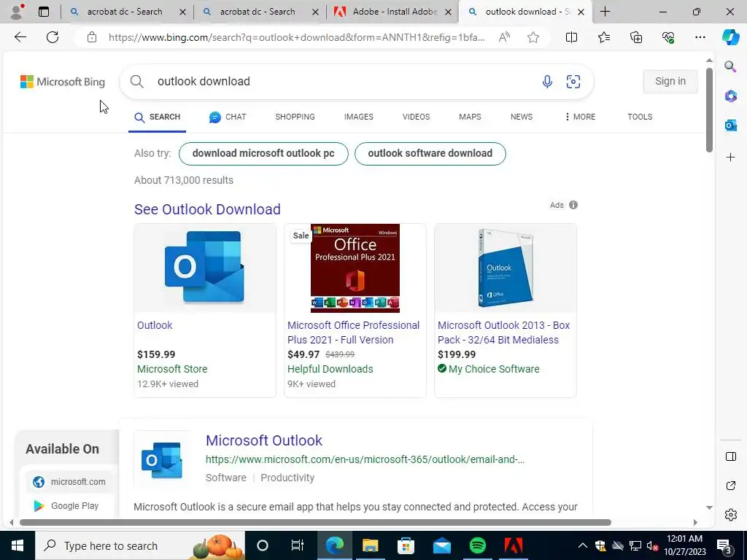Open the TOOLS menu

coord(640,117)
